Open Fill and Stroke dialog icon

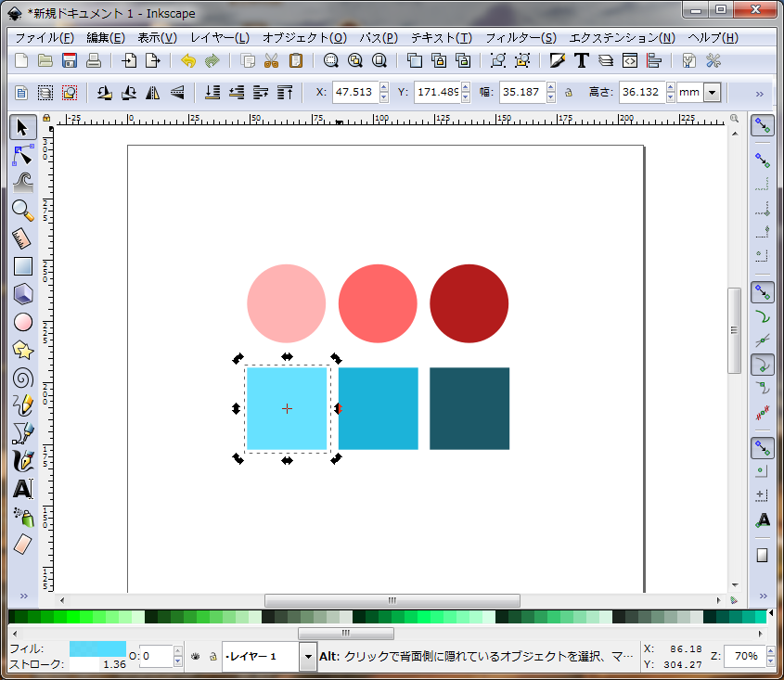point(557,61)
